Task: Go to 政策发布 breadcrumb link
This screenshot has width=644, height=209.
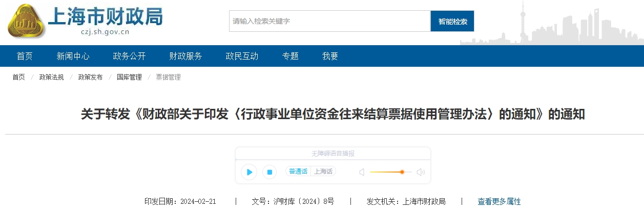Action: click(x=90, y=77)
